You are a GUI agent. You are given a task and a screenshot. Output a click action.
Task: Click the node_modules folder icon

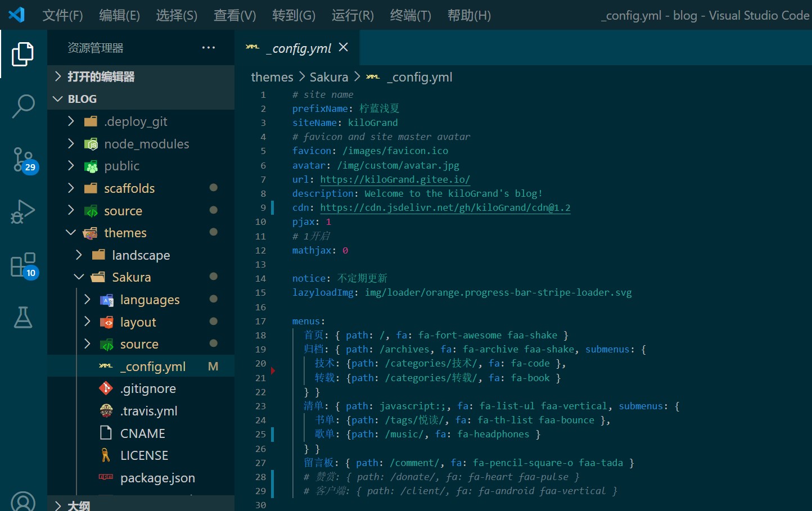tap(91, 144)
